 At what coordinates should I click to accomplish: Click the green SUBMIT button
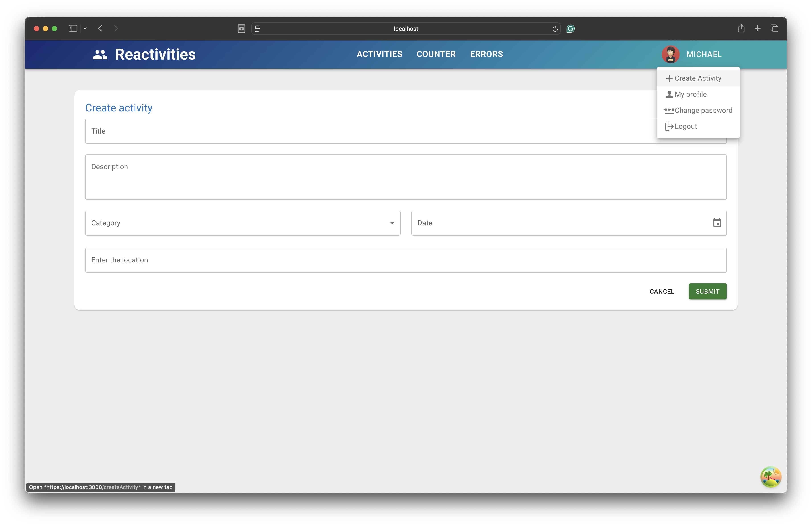(707, 292)
